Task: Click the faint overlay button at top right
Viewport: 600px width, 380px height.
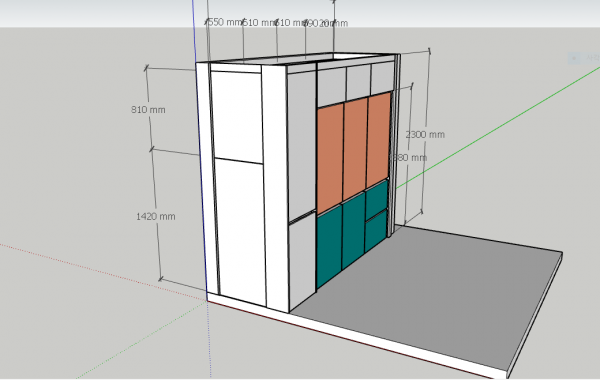Action: pyautogui.click(x=584, y=58)
